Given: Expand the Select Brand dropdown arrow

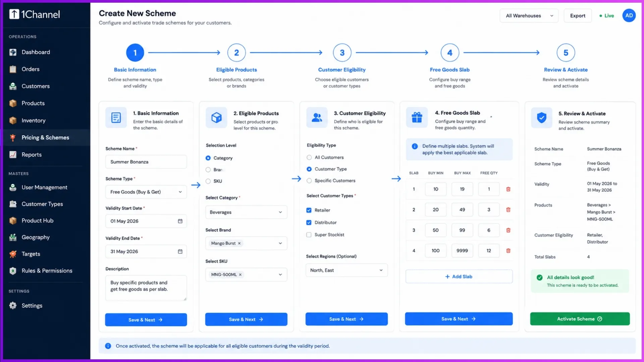Looking at the screenshot, I should click(280, 243).
